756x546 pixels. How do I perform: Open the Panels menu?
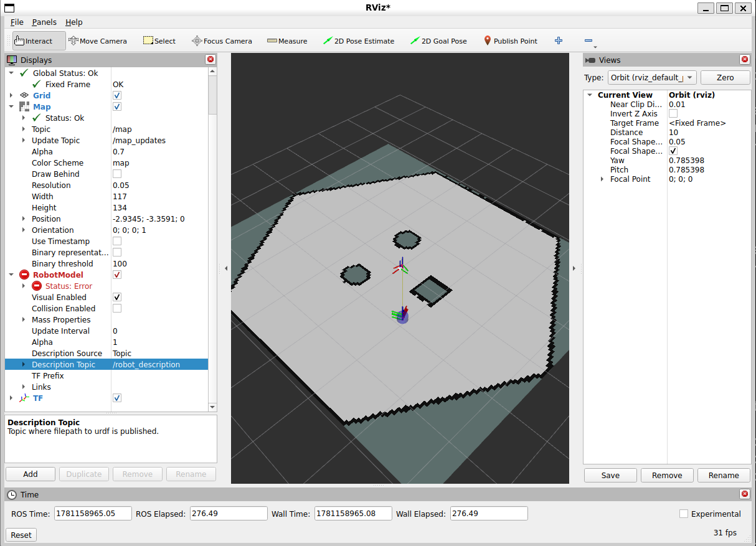[44, 22]
